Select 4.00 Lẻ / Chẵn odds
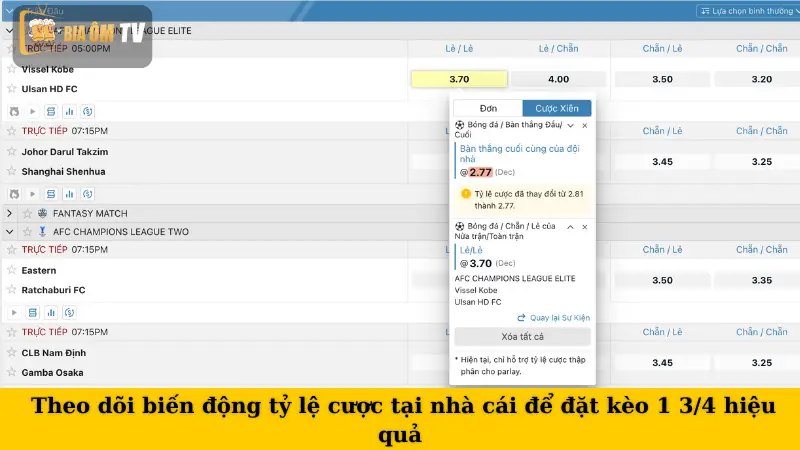Viewport: 800px width, 450px height. pos(558,79)
